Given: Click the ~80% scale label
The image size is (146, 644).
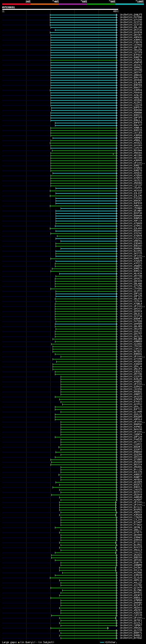Looking at the screenshot, I should pyautogui.click(x=112, y=2).
